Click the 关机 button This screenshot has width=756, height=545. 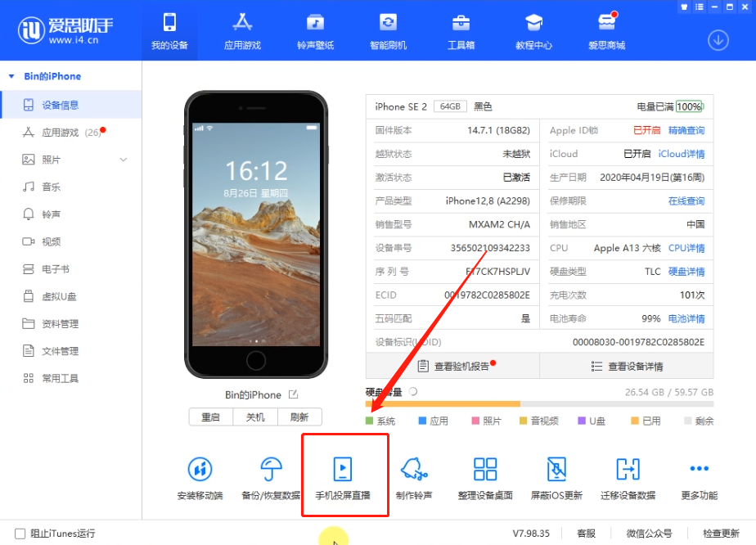255,417
